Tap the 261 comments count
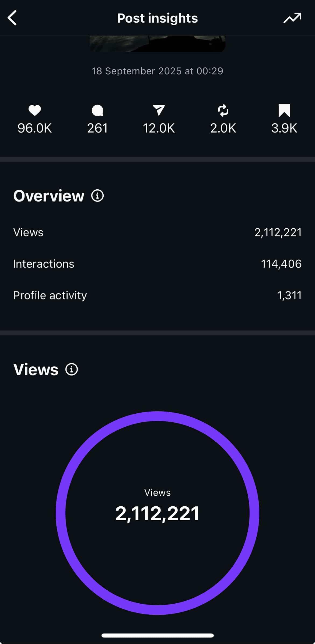The width and height of the screenshot is (315, 644). 97,128
